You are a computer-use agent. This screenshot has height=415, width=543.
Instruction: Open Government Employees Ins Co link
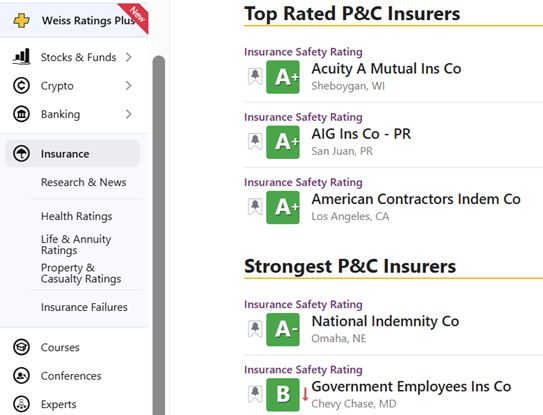click(411, 387)
